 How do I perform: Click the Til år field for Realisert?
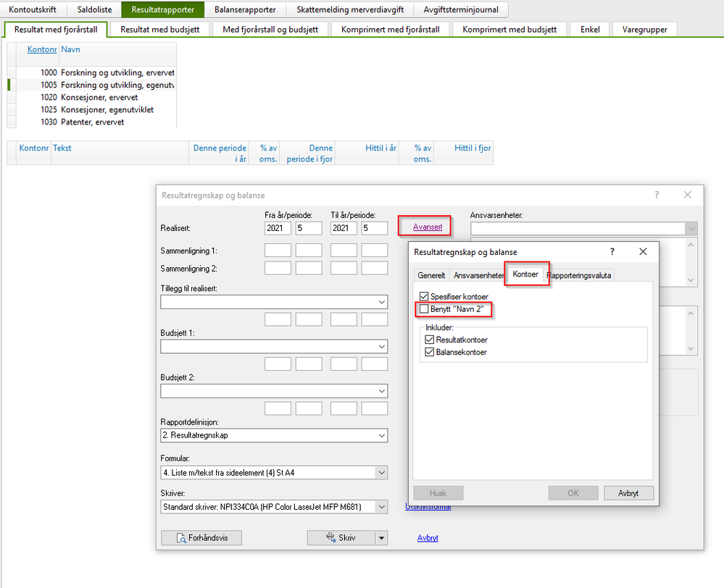pyautogui.click(x=344, y=228)
